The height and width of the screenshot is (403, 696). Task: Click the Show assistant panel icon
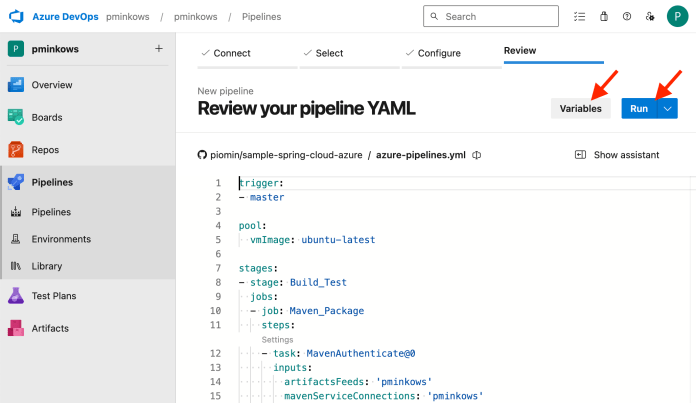coord(580,154)
